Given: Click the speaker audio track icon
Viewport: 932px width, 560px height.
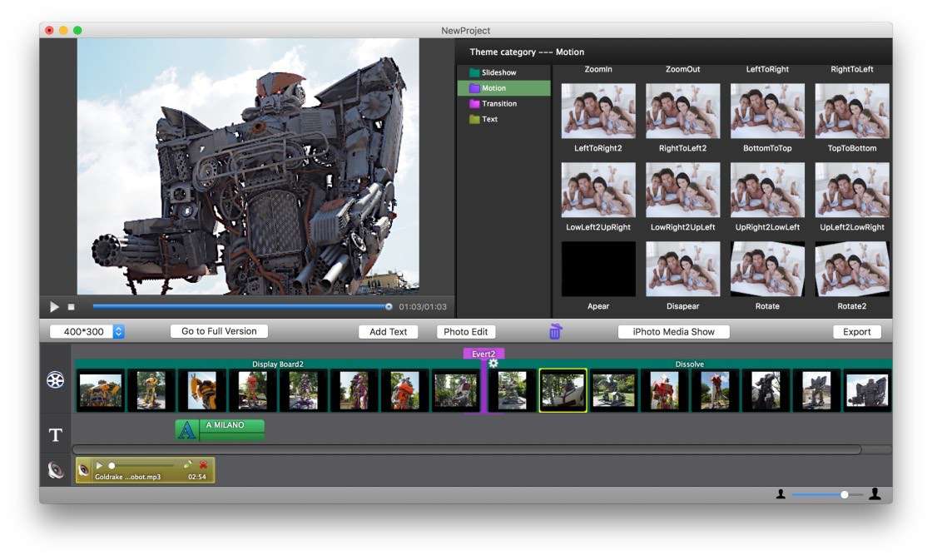Looking at the screenshot, I should point(55,471).
